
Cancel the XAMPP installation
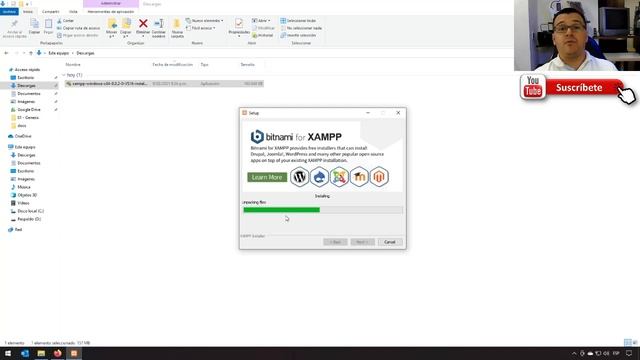pyautogui.click(x=390, y=242)
